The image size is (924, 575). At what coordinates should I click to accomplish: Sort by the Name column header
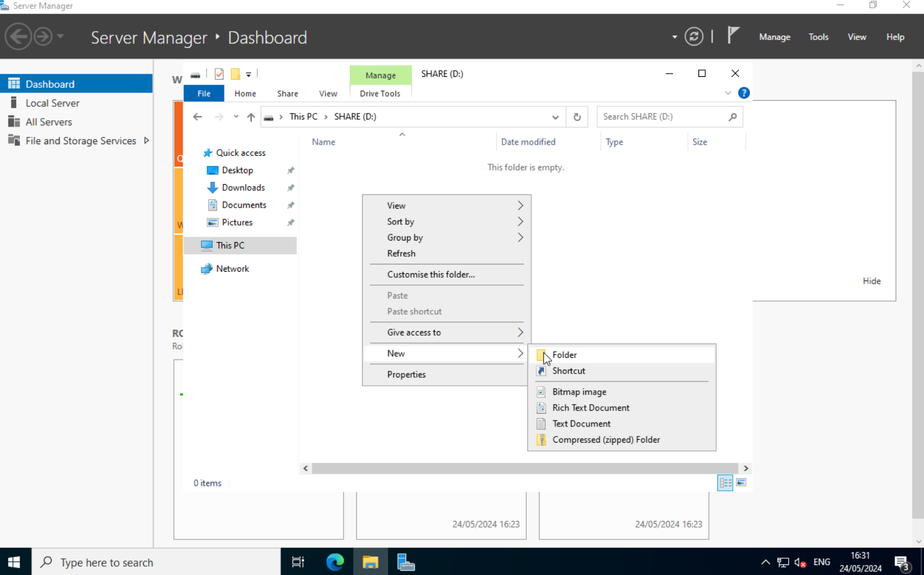point(402,142)
